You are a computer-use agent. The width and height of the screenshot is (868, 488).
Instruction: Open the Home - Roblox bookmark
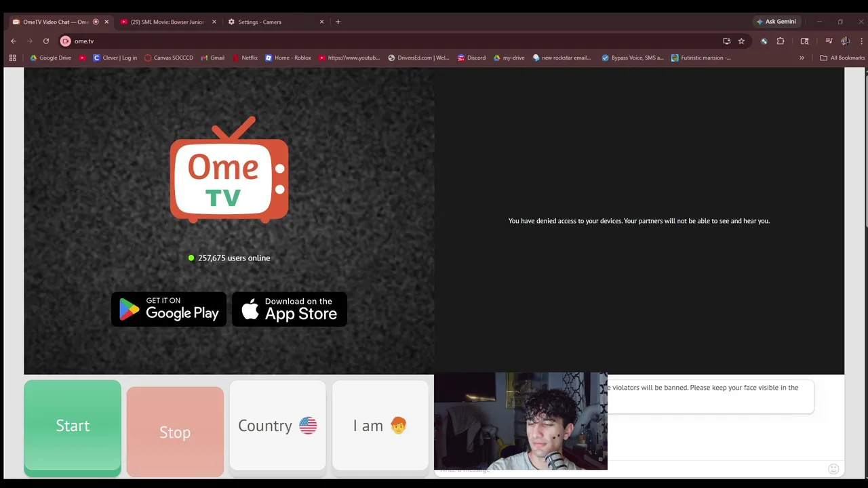point(288,58)
